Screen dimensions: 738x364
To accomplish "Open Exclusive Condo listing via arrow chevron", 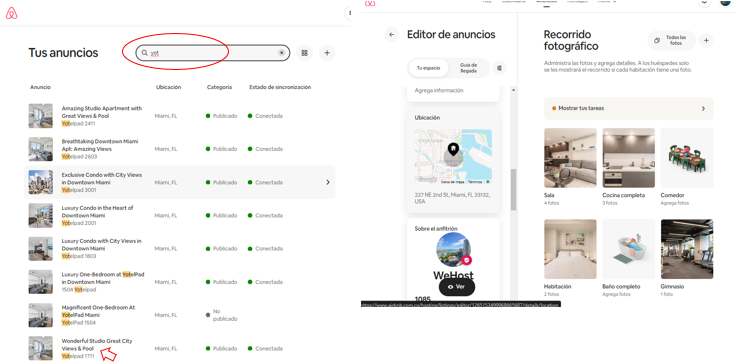I will coord(328,182).
